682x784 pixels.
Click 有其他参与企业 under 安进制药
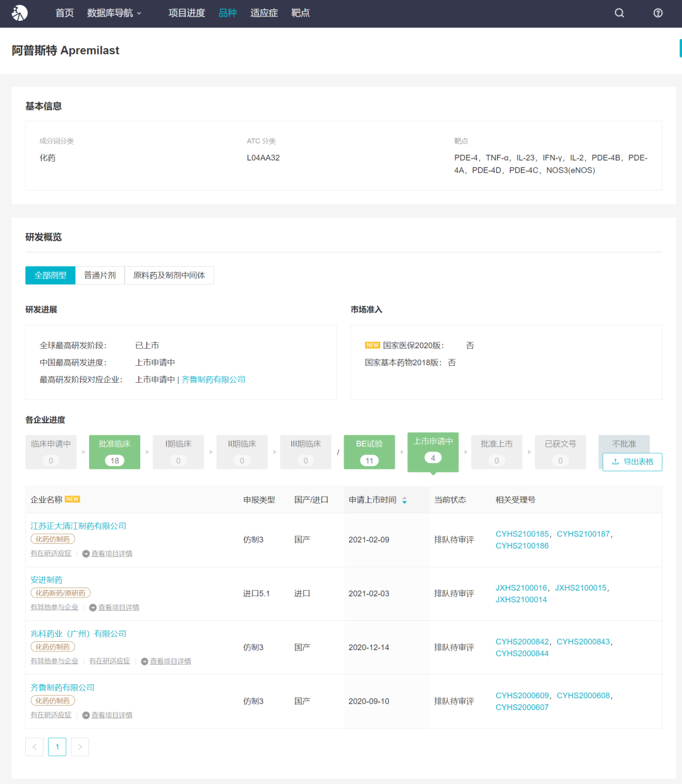pos(54,607)
